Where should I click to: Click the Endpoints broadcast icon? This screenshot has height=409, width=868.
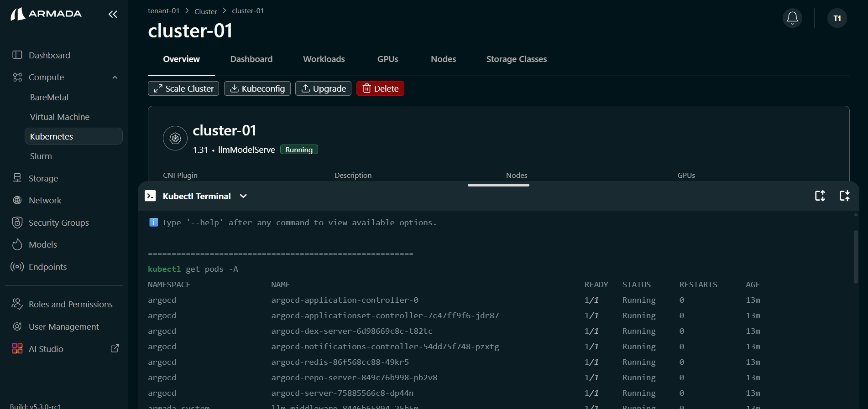click(17, 267)
